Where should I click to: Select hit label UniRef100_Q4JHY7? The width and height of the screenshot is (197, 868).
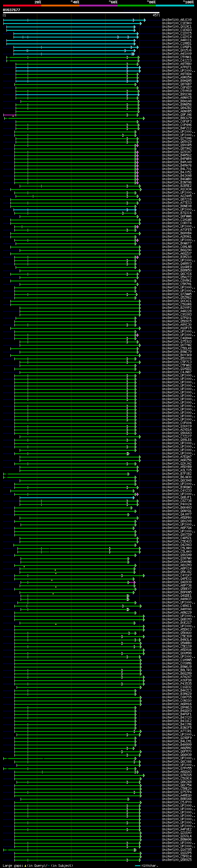coord(177,515)
